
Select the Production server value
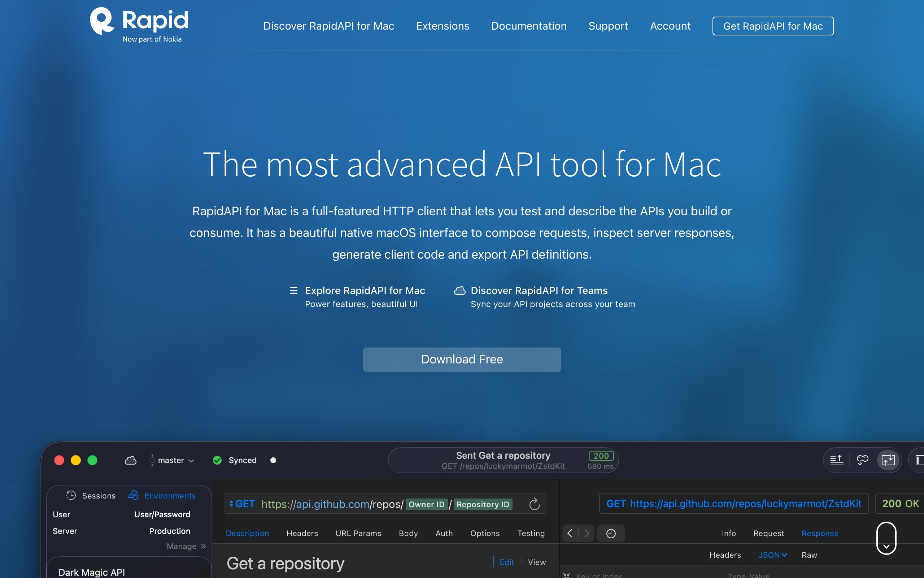click(x=170, y=531)
